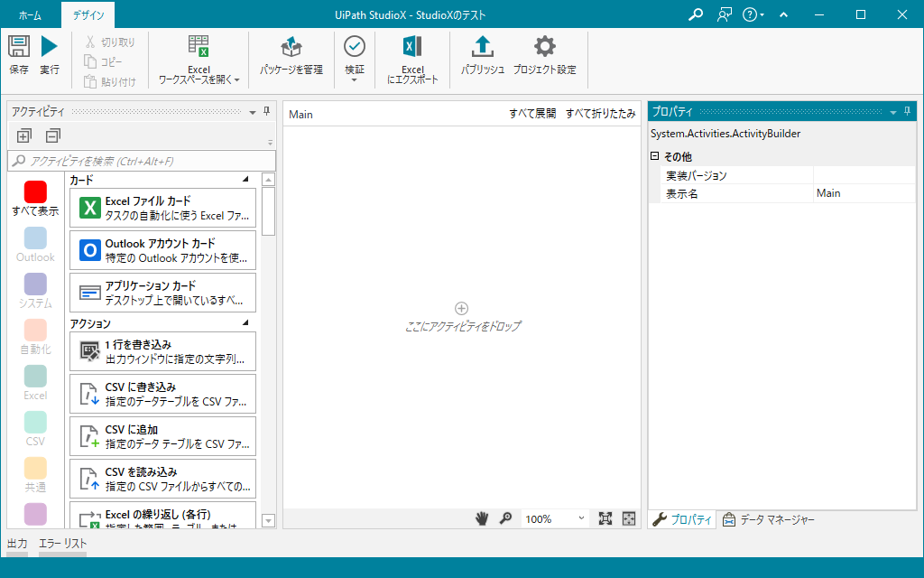Viewport: 924px width, 578px height.
Task: Select the Outlook category filter
Action: 35,245
